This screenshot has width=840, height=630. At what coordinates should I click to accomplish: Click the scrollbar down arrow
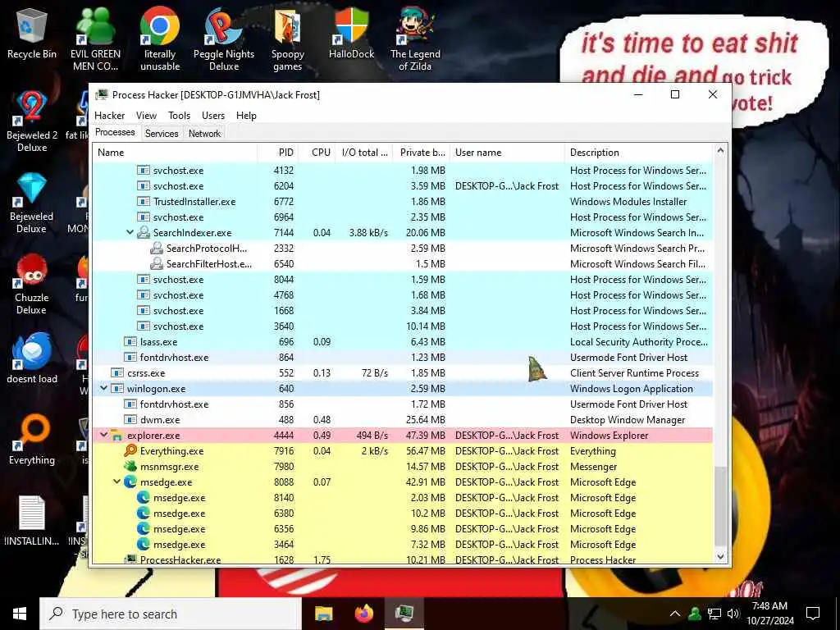[720, 557]
